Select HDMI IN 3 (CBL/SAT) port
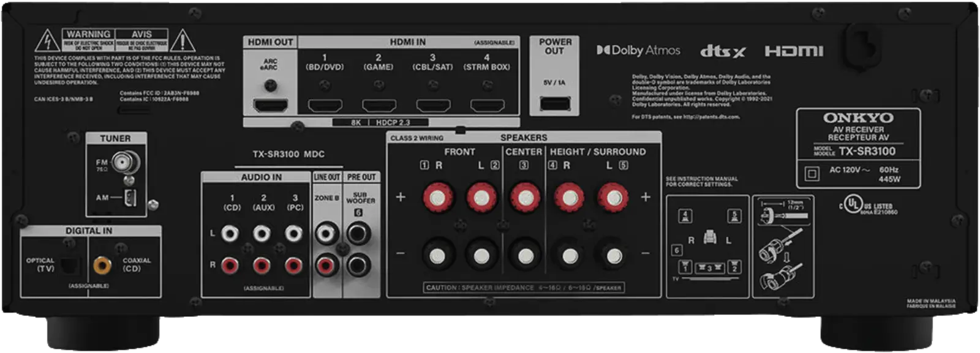 coord(433,105)
